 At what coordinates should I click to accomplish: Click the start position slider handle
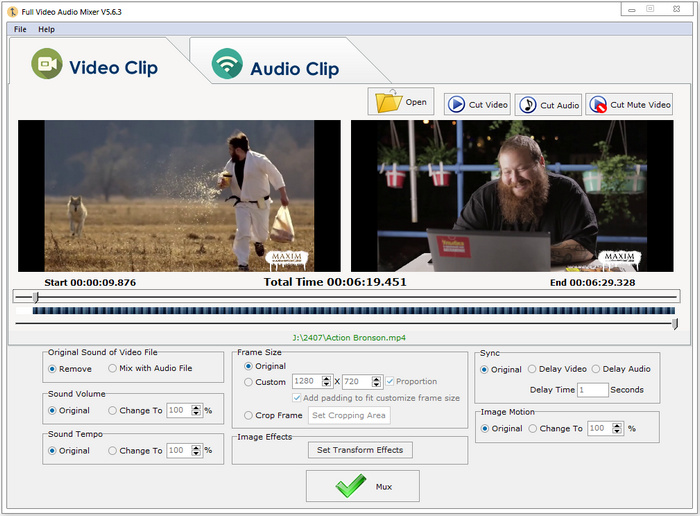pos(36,297)
